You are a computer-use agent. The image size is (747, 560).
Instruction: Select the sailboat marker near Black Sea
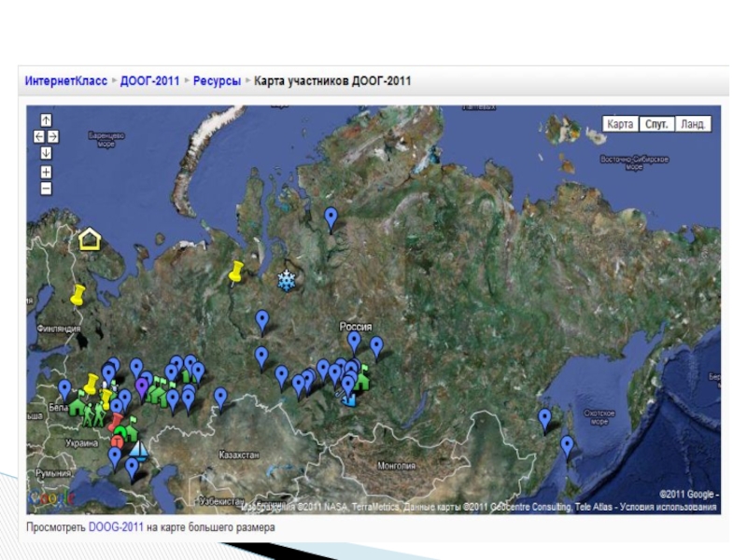pos(138,451)
